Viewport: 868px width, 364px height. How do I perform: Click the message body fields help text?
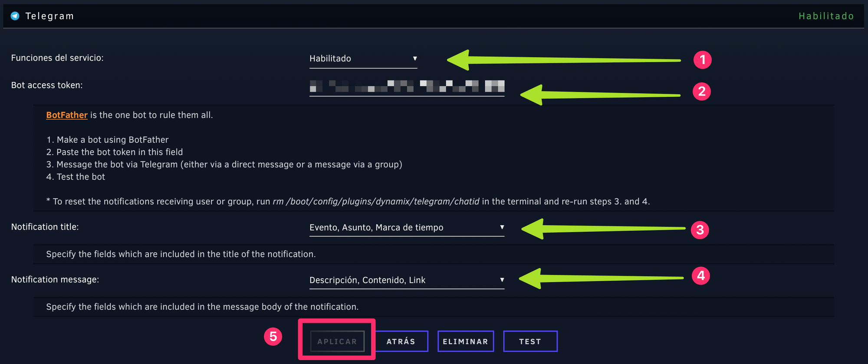click(202, 307)
